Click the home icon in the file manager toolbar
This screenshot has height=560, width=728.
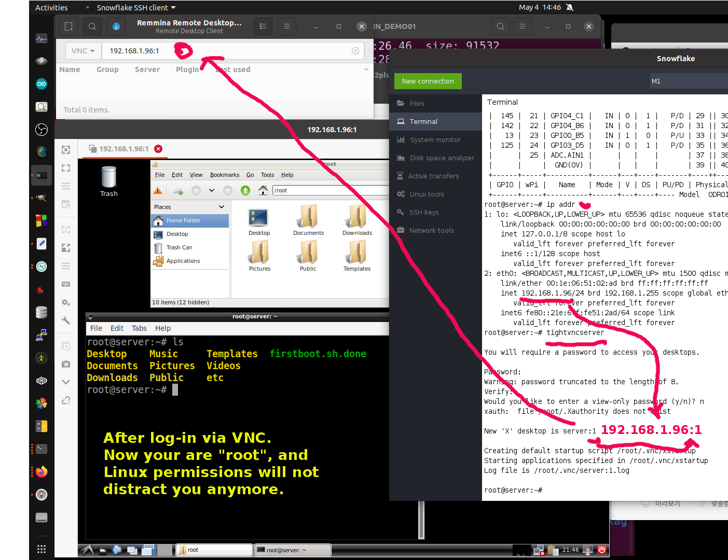tap(263, 190)
